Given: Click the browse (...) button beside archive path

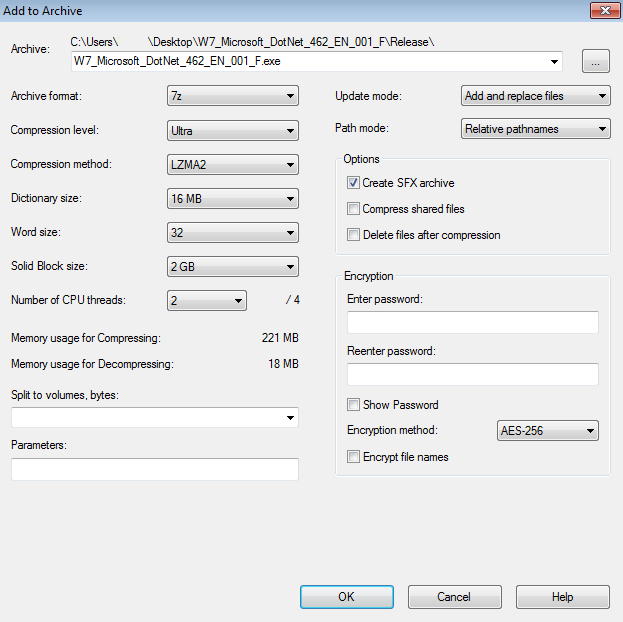Looking at the screenshot, I should (x=595, y=62).
